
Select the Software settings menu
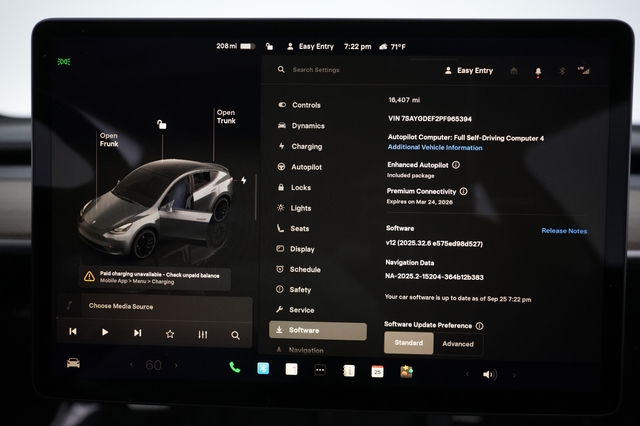[318, 331]
